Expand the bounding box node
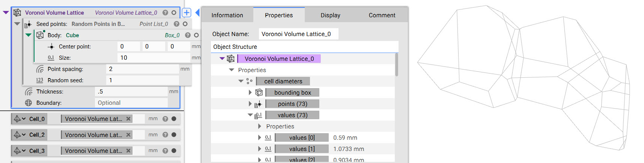644x163 pixels. [x=250, y=92]
